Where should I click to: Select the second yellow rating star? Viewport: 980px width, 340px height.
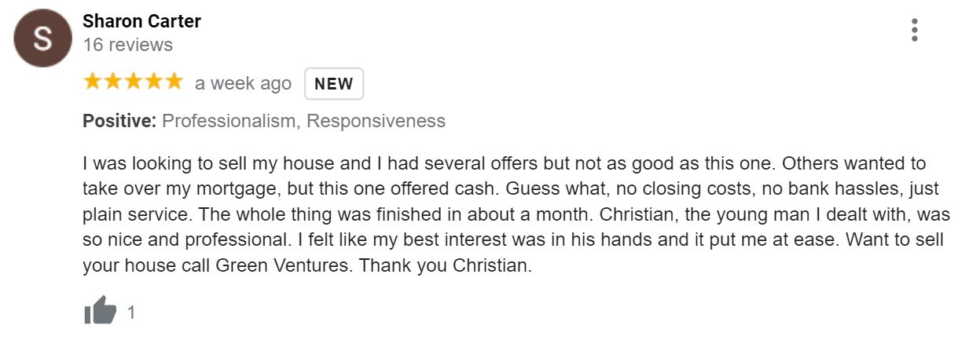(x=113, y=82)
